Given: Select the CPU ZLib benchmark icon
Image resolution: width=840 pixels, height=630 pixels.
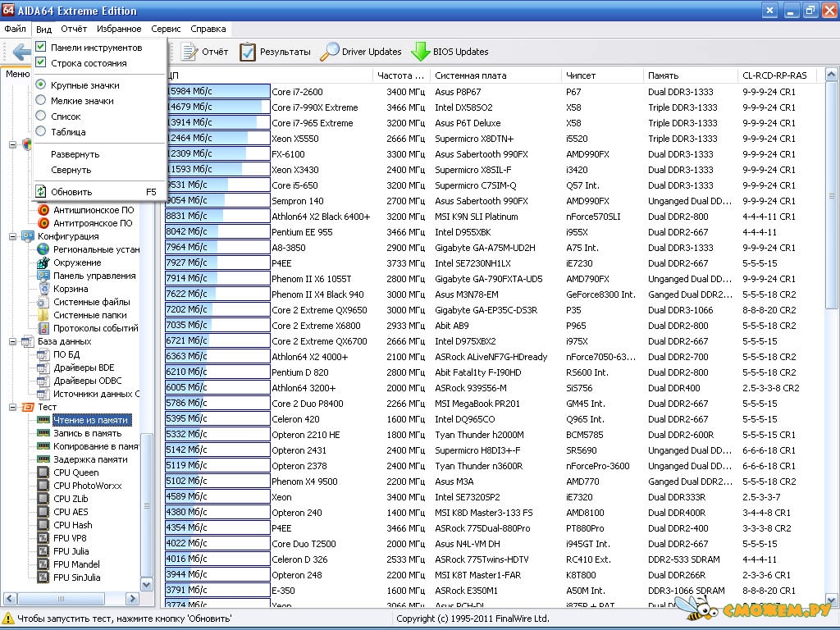Looking at the screenshot, I should (x=43, y=499).
